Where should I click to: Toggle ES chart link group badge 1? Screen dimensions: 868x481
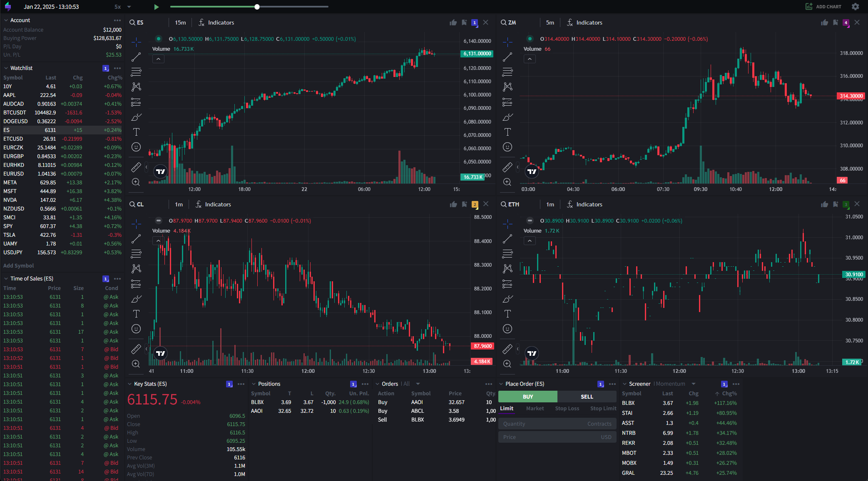(475, 22)
